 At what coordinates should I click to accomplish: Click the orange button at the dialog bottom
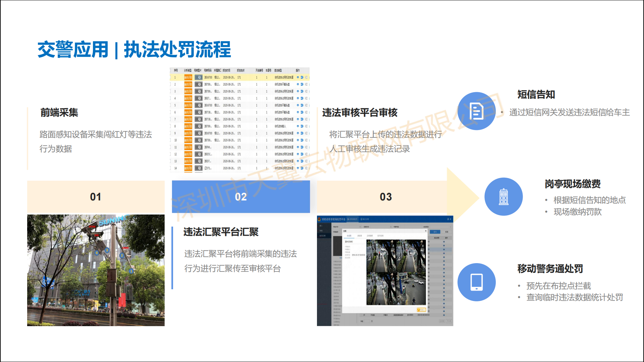pos(421,310)
